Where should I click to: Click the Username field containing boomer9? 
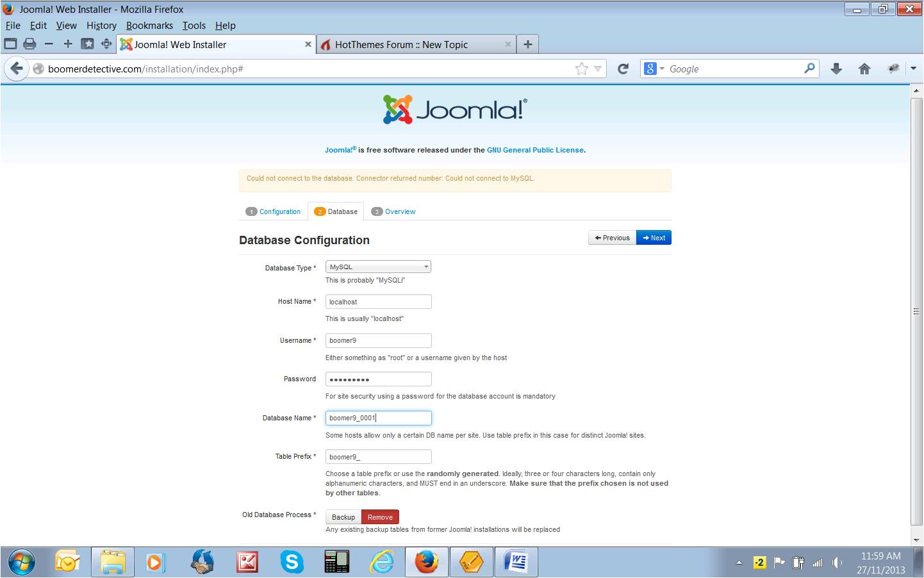[378, 340]
